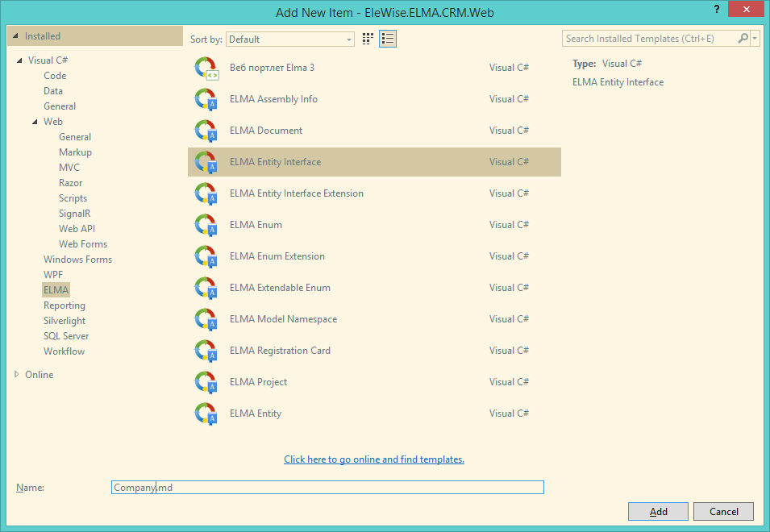The height and width of the screenshot is (532, 770).
Task: Close the Add New Item dialog
Action: coord(746,10)
